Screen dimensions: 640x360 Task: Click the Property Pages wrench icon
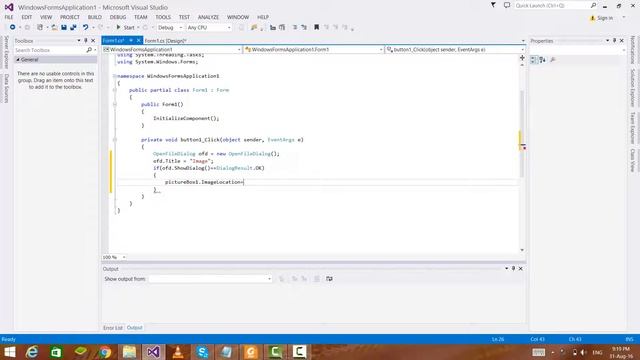(x=553, y=60)
